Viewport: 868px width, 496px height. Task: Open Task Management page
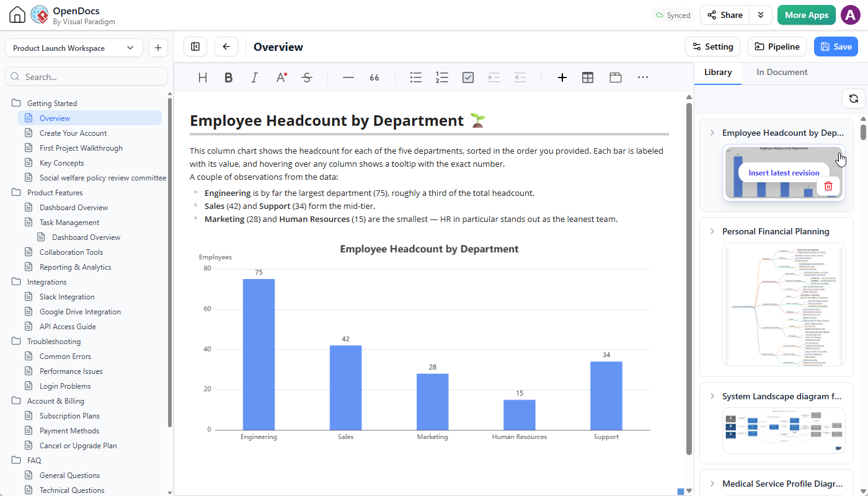click(69, 223)
